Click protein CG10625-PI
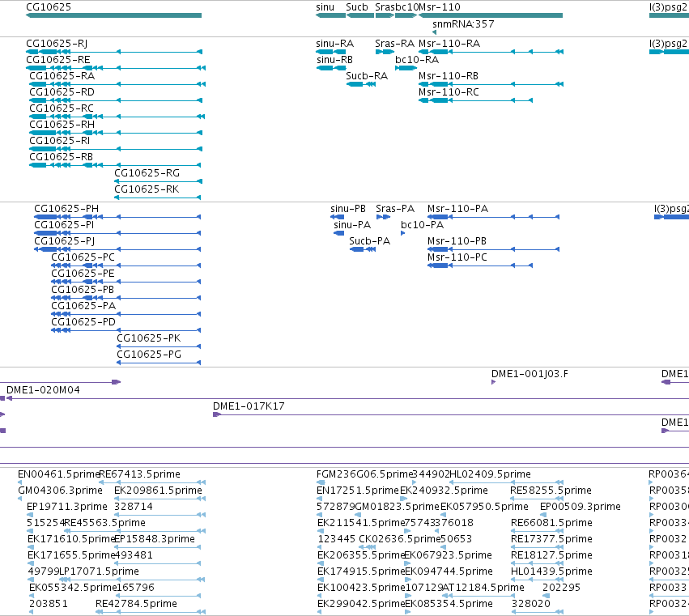The image size is (689, 616). click(117, 233)
